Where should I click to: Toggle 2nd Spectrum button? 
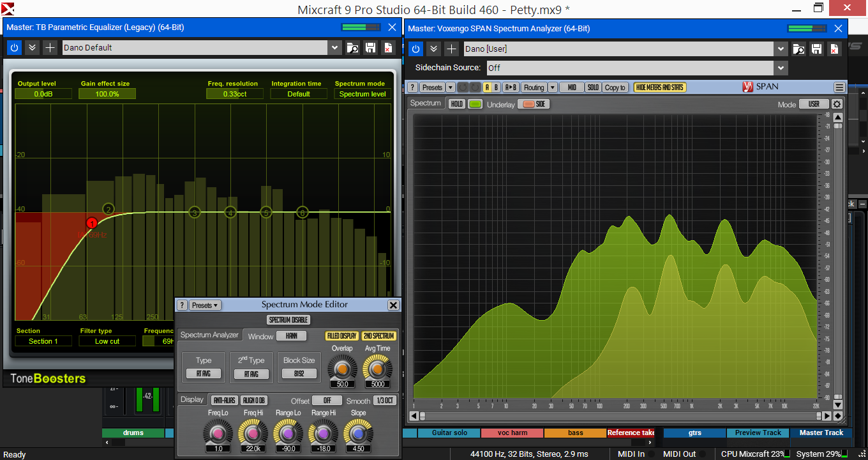[x=378, y=336]
